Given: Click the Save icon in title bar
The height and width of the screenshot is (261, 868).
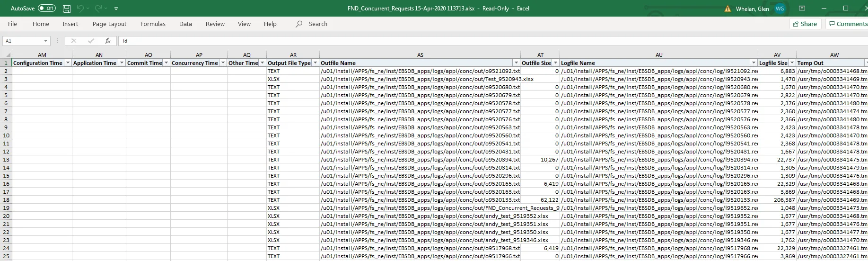Looking at the screenshot, I should [x=67, y=9].
